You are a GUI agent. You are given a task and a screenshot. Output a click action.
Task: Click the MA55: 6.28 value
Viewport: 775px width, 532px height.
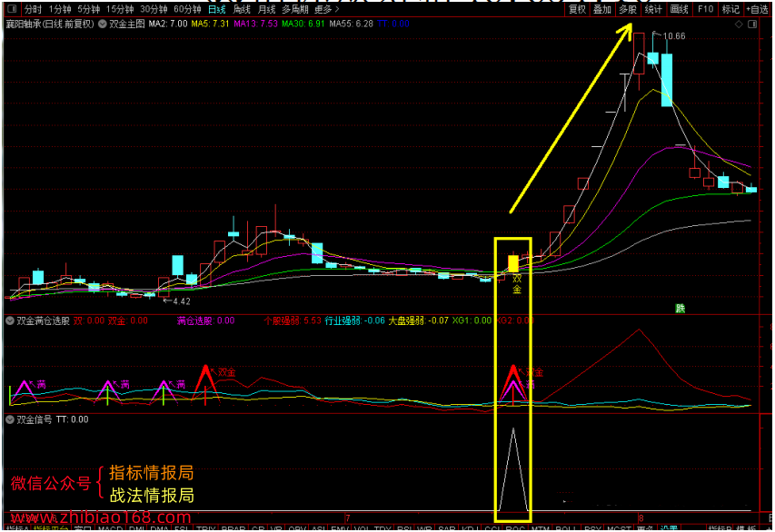coord(351,24)
